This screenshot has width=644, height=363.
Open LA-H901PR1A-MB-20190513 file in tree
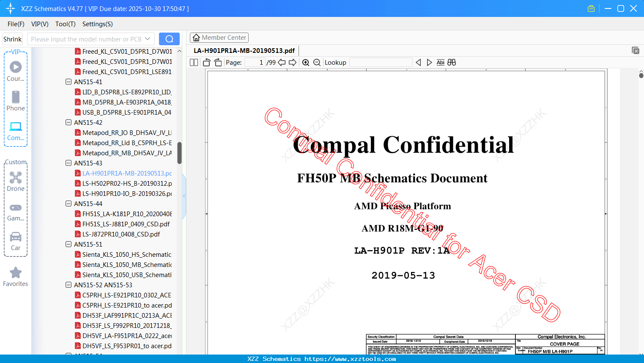pos(127,173)
